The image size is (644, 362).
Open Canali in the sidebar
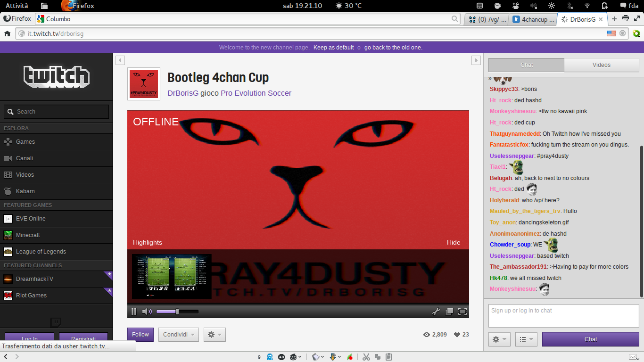57,158
